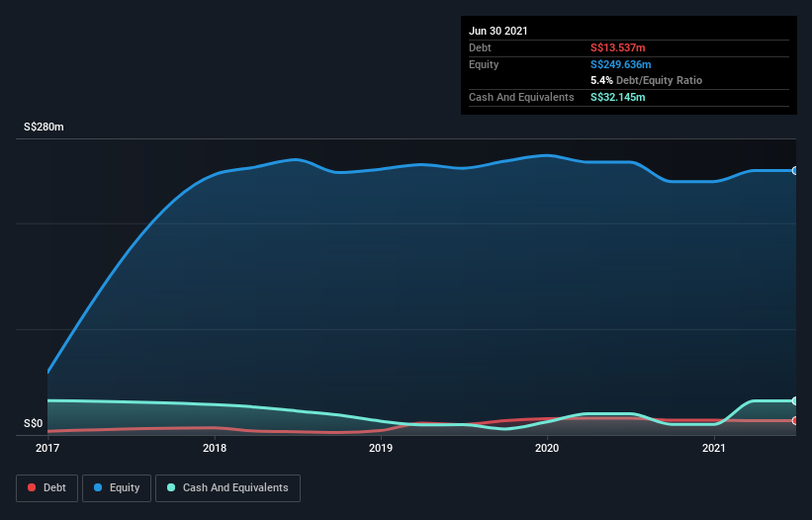
Task: Click the teal Cash And Equivalents legend dot
Action: pyautogui.click(x=171, y=487)
